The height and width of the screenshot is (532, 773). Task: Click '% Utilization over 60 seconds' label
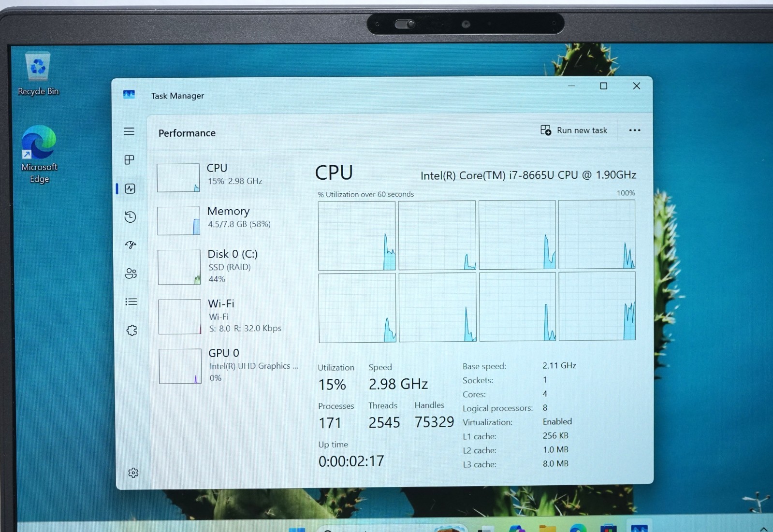tap(366, 194)
